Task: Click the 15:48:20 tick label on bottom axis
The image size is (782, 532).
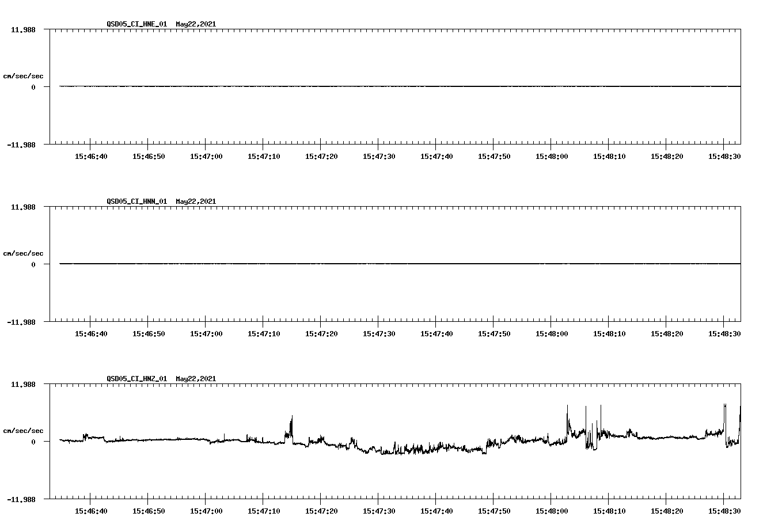Action: (x=667, y=509)
